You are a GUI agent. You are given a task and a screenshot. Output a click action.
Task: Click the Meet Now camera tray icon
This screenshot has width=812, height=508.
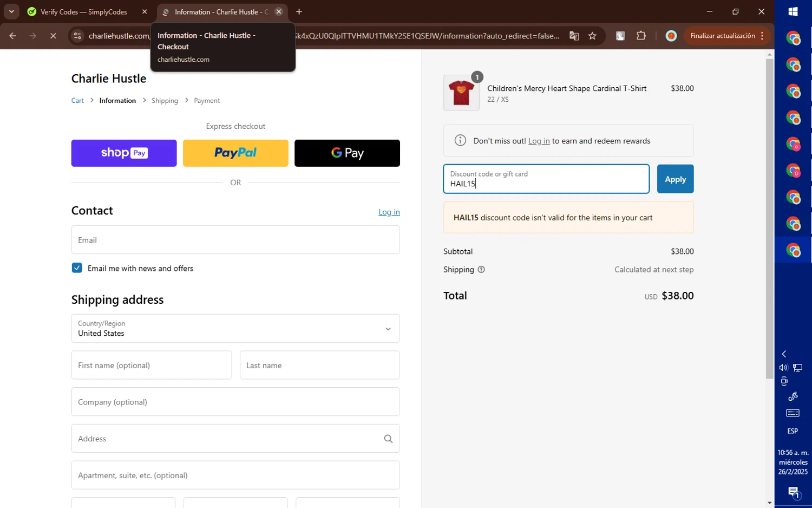click(783, 381)
